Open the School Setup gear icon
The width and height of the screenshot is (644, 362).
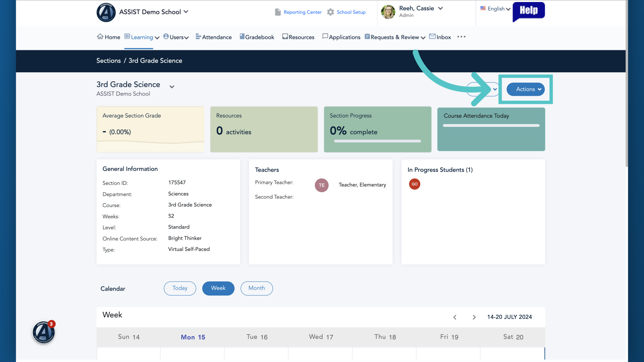coord(330,12)
